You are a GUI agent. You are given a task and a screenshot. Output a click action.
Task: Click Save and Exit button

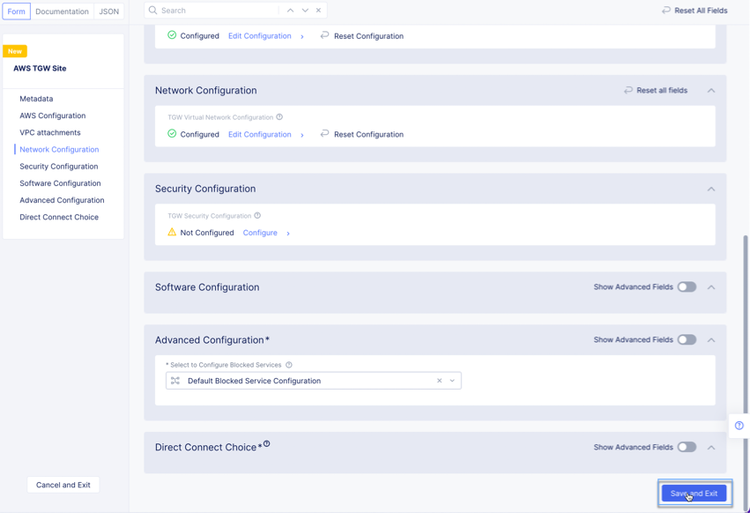pyautogui.click(x=694, y=493)
